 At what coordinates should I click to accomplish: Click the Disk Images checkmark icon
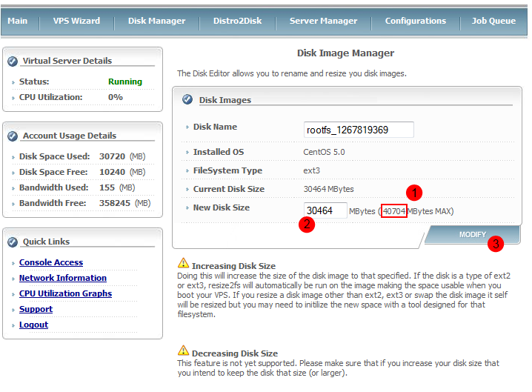(187, 99)
